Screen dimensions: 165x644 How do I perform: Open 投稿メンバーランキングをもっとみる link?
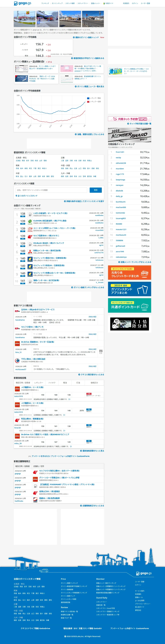pos(135,262)
